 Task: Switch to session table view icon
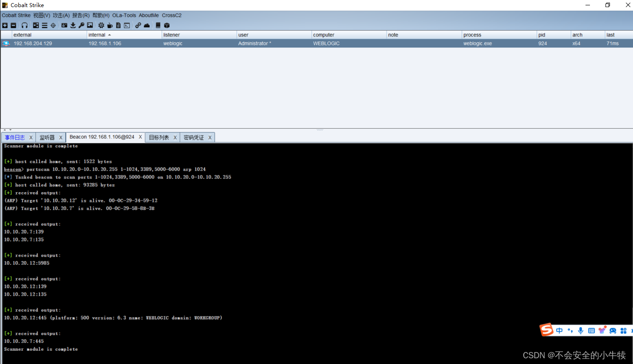point(44,25)
